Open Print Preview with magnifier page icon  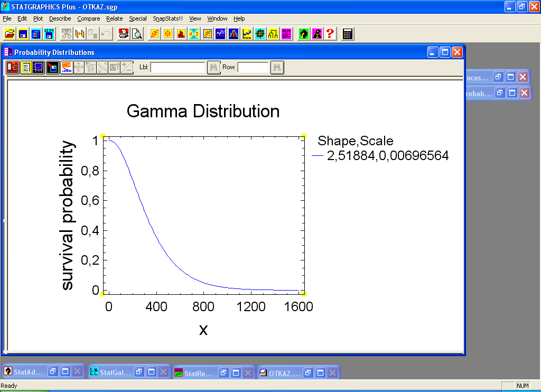[x=137, y=34]
